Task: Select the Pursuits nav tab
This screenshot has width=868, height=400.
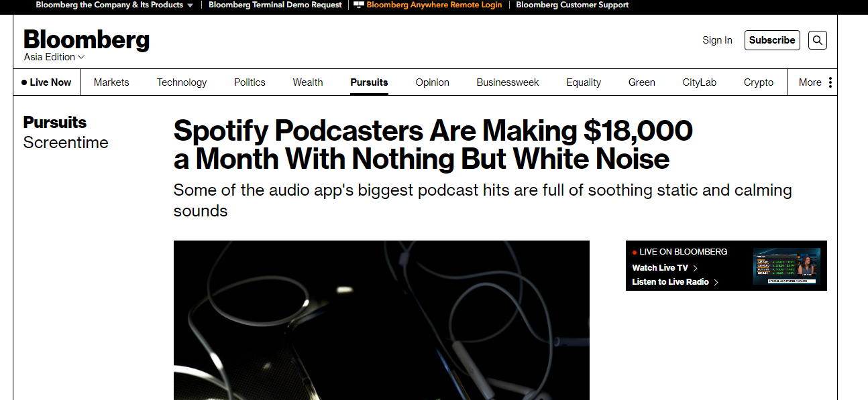Action: [x=369, y=82]
